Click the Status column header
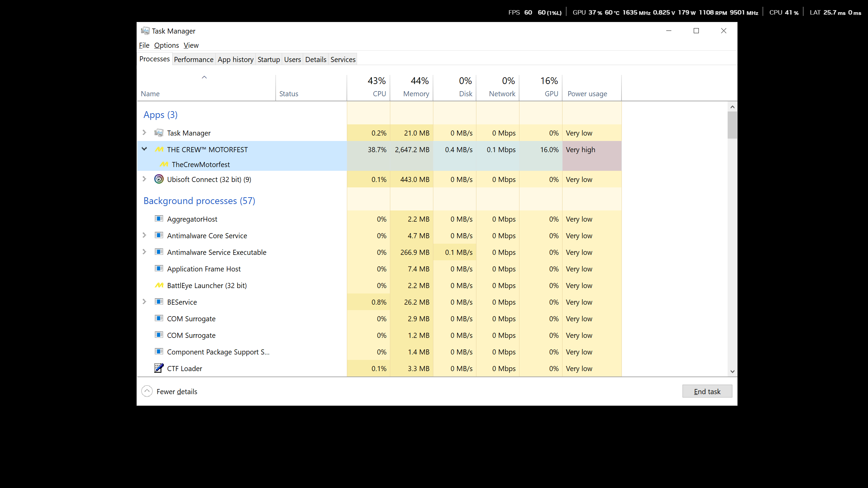 (x=311, y=87)
